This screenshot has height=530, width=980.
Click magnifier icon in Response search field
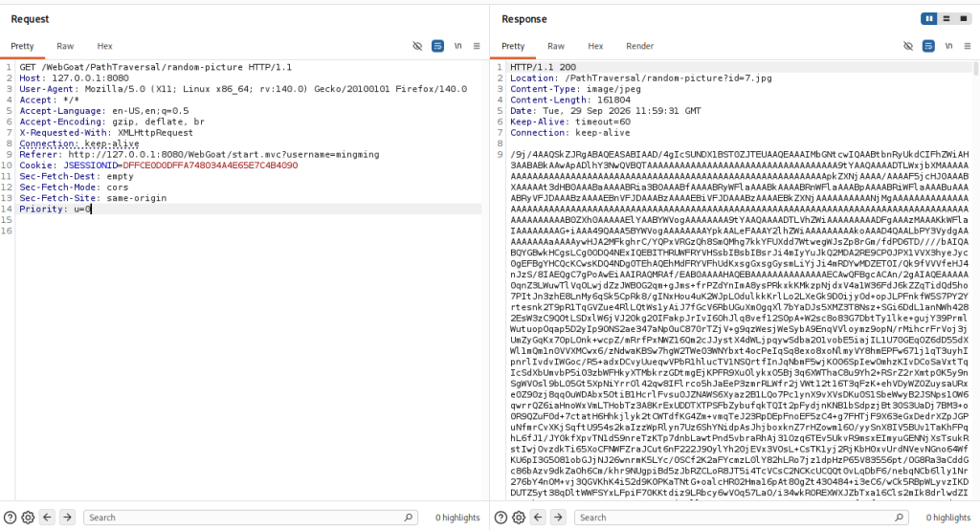point(899,518)
